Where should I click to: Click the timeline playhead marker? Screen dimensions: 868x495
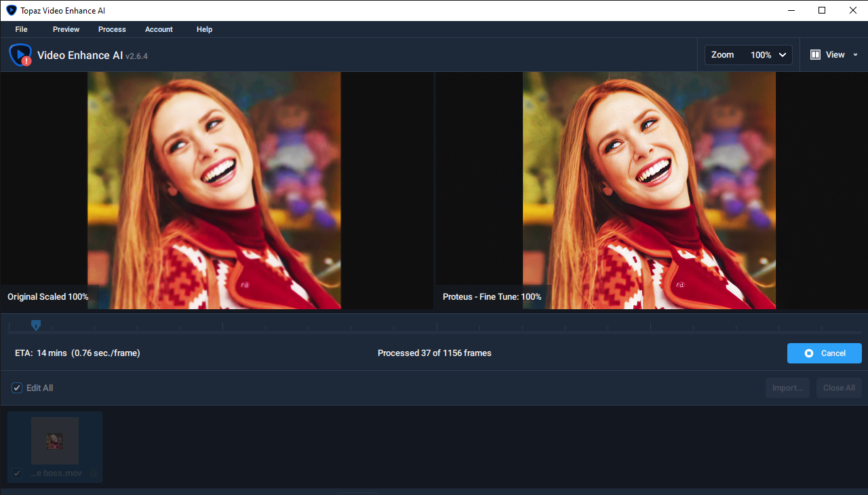click(36, 325)
